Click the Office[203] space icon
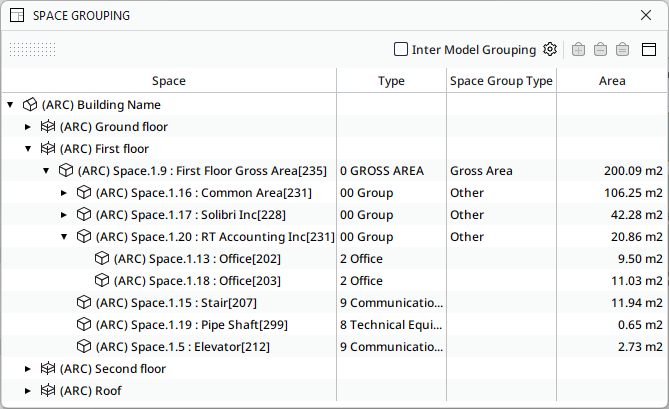Screen dimensions: 669x409 coord(102,281)
